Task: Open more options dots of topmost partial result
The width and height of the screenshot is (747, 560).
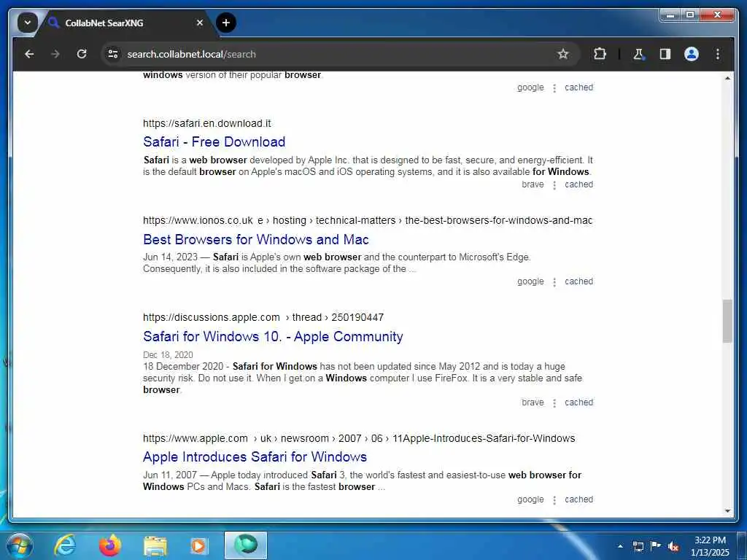Action: point(554,88)
